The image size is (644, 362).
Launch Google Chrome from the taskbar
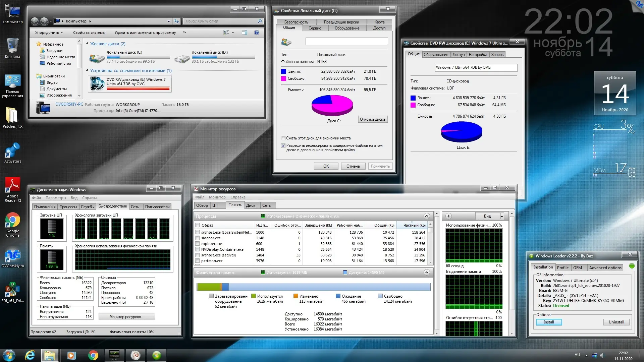point(93,355)
